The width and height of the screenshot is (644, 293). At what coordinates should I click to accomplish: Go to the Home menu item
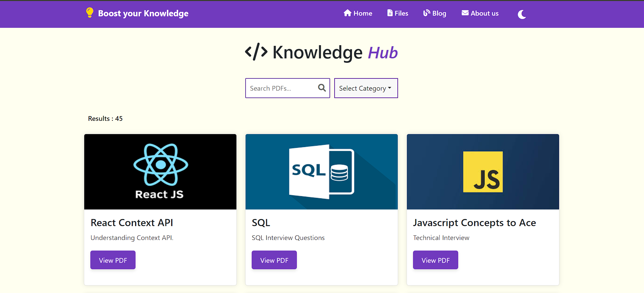[358, 13]
